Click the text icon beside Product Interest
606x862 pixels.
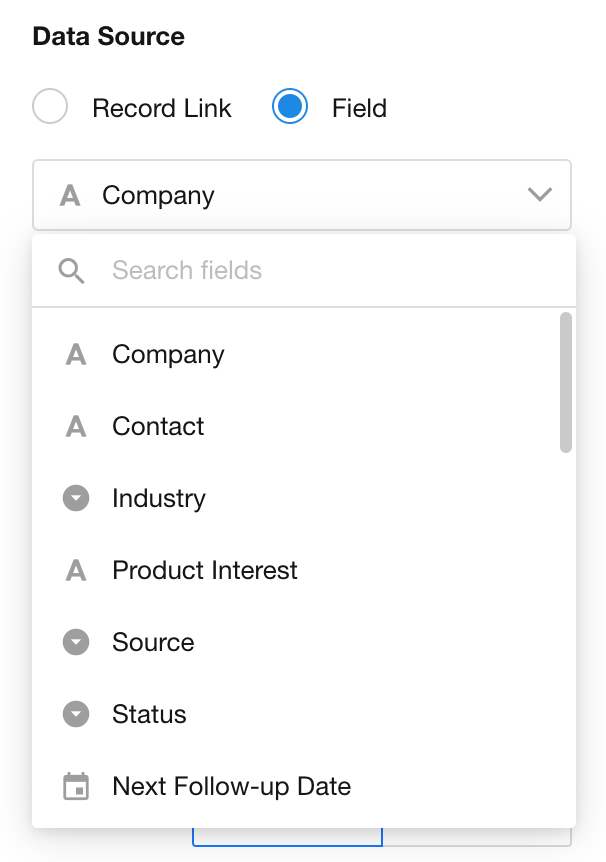[76, 571]
